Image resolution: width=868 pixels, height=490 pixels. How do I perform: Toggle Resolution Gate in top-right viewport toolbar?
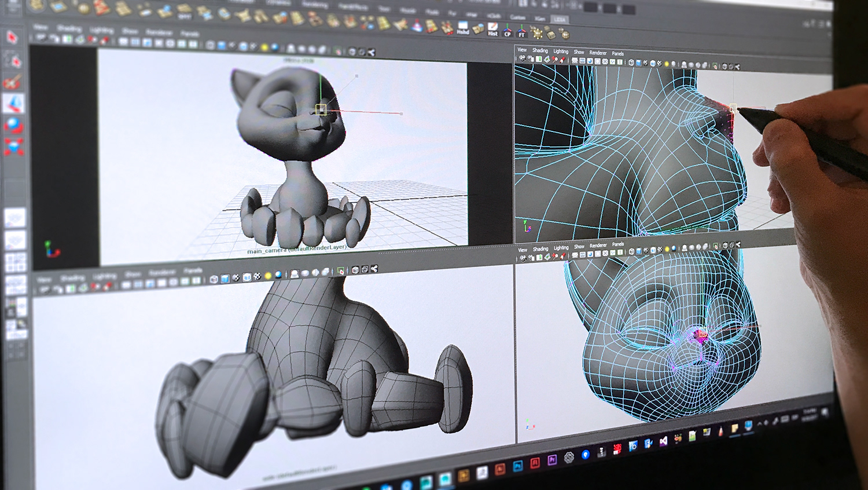point(590,61)
